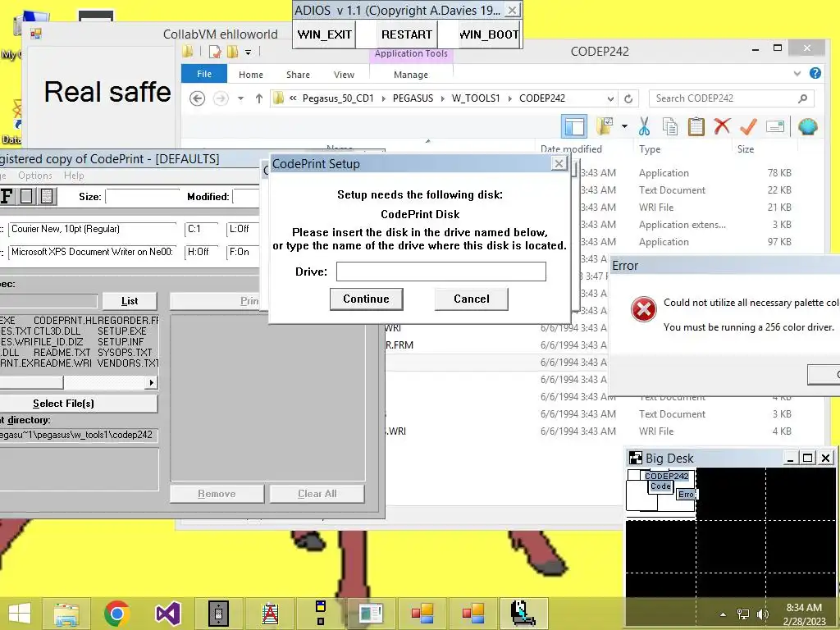840x630 pixels.
Task: Click W_TOOLS1 in the address breadcrumb
Action: pyautogui.click(x=476, y=98)
